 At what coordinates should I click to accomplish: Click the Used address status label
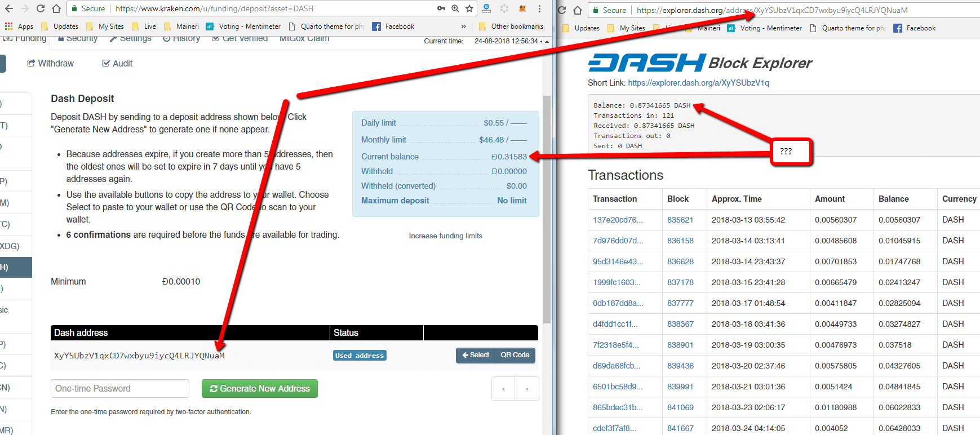[360, 356]
